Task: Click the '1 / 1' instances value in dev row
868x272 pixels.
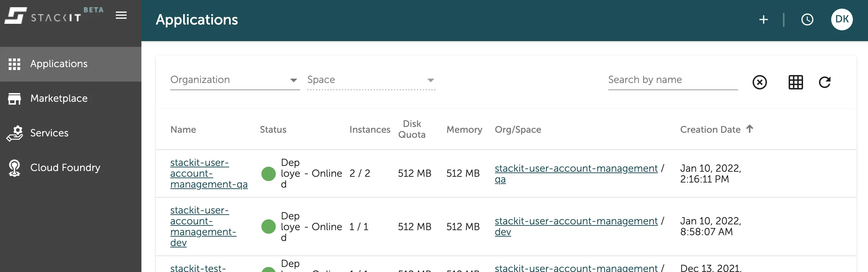Action: tap(359, 227)
